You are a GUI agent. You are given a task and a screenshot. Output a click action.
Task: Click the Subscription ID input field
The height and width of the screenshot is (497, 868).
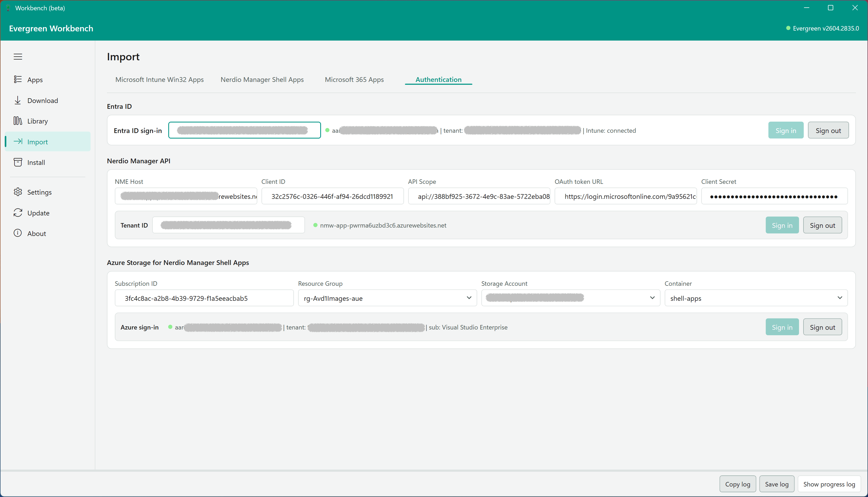204,298
